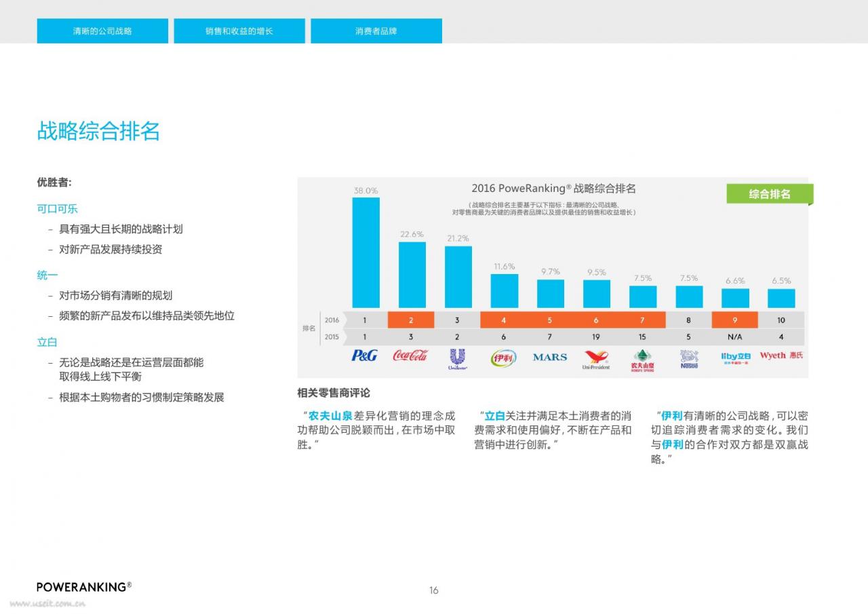Click the 2015 row label
The image size is (868, 614).
pyautogui.click(x=332, y=337)
